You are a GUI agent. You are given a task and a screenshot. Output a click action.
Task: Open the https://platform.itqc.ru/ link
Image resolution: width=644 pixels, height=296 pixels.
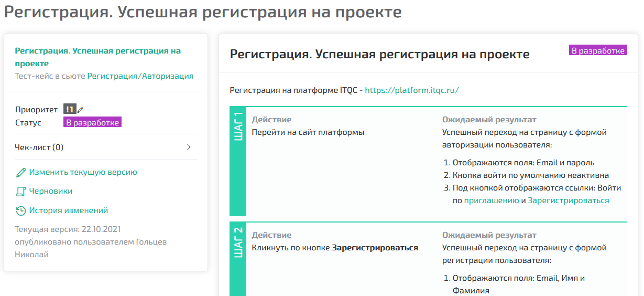pos(411,90)
